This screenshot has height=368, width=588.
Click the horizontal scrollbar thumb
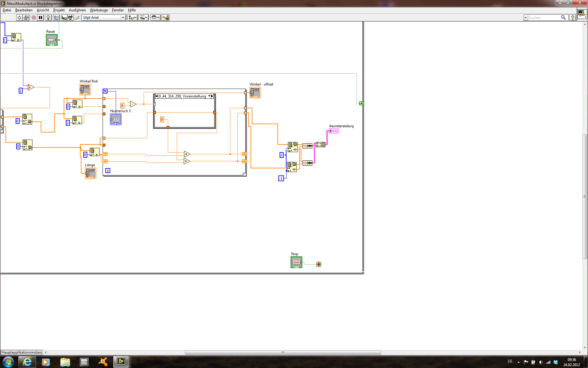click(283, 352)
